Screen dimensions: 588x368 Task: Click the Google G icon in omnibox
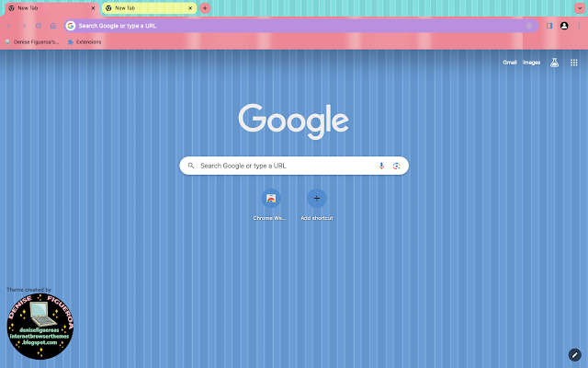pos(71,26)
